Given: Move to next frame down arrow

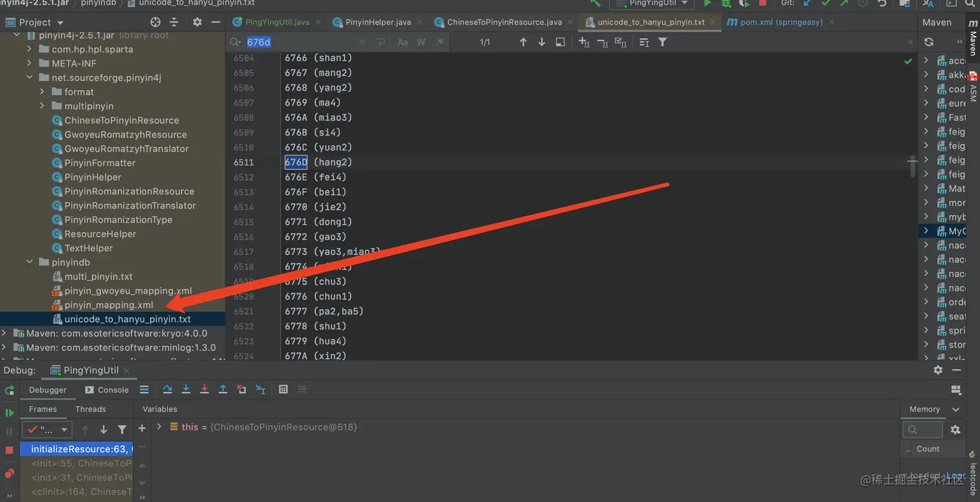Looking at the screenshot, I should pos(104,429).
